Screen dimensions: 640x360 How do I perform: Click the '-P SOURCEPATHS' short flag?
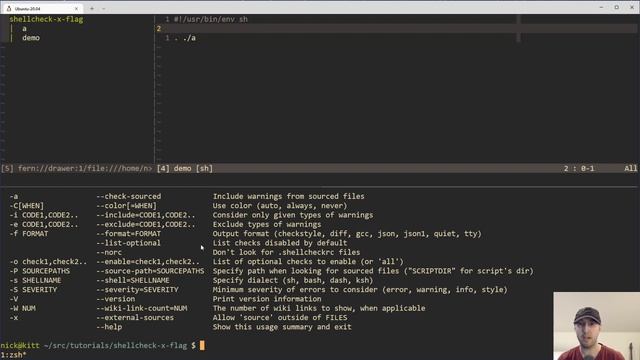40,271
